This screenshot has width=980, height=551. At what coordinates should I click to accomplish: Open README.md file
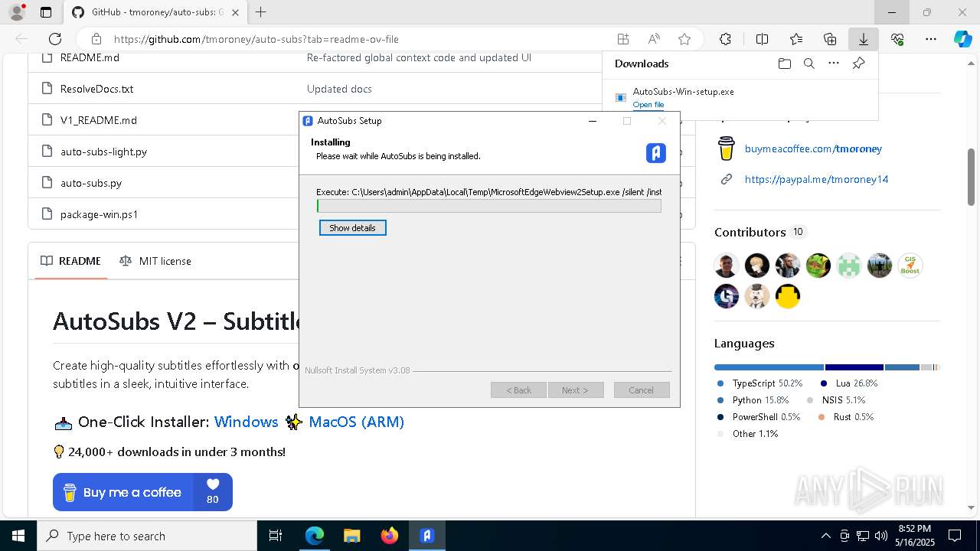90,57
